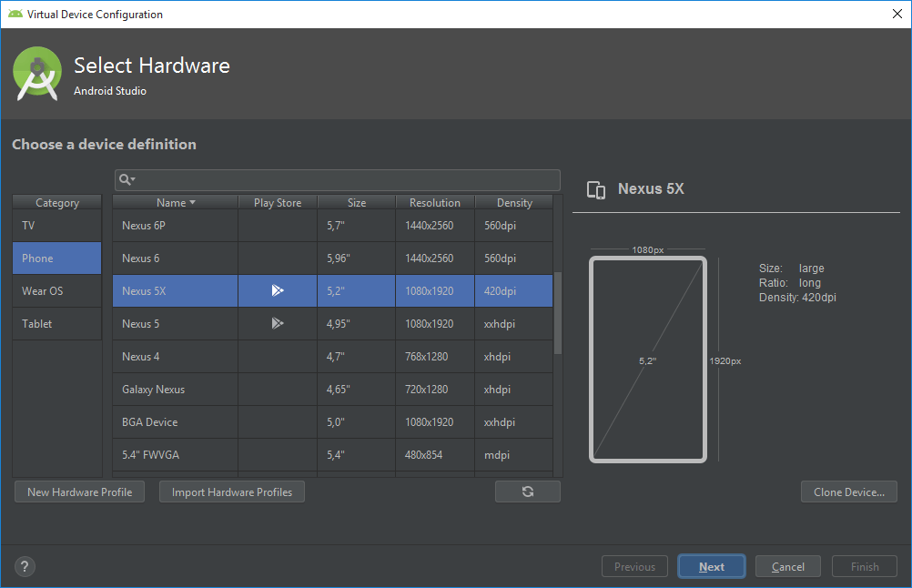This screenshot has height=588, width=912.
Task: Click the Play Store icon on Nexus 5X row
Action: click(277, 290)
